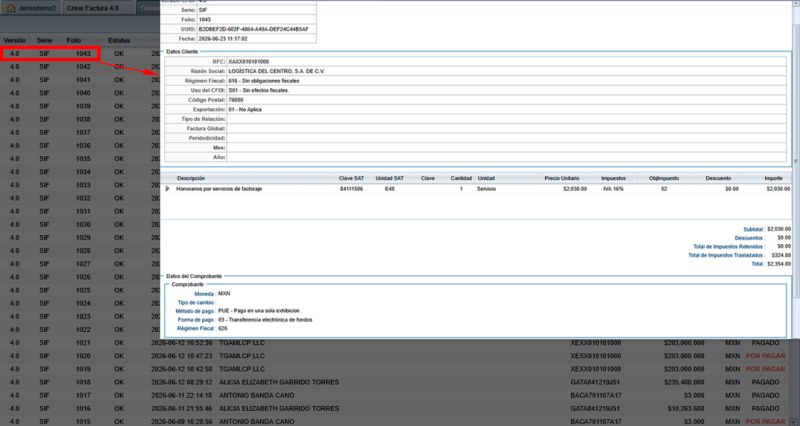The image size is (800, 426).
Task: Click the Unidad SAT value E48
Action: pos(390,189)
